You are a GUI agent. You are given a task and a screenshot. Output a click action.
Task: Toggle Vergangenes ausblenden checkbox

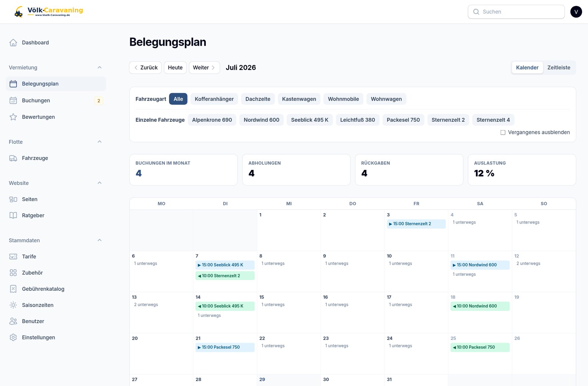[503, 132]
